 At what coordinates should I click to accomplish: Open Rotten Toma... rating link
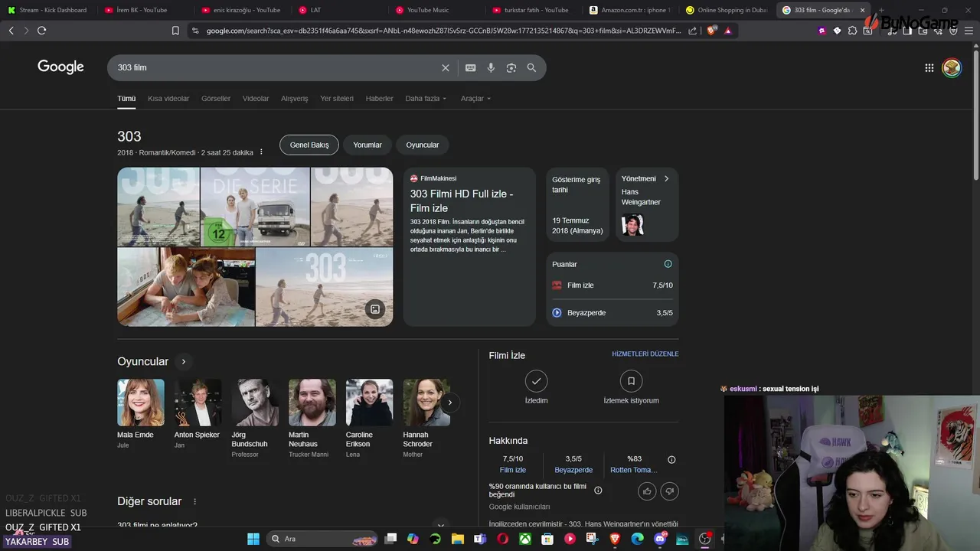[633, 470]
